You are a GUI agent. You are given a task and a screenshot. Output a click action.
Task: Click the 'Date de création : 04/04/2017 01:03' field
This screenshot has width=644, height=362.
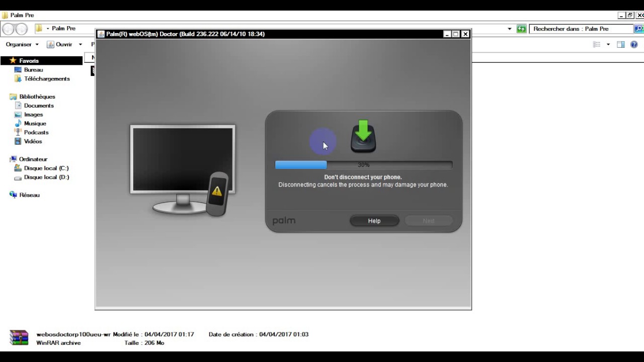259,334
